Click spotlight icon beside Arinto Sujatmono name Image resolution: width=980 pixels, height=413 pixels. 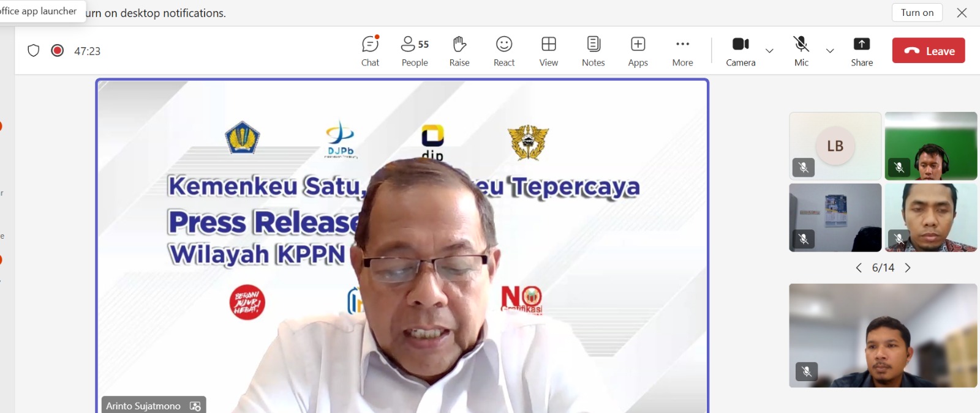(x=195, y=406)
